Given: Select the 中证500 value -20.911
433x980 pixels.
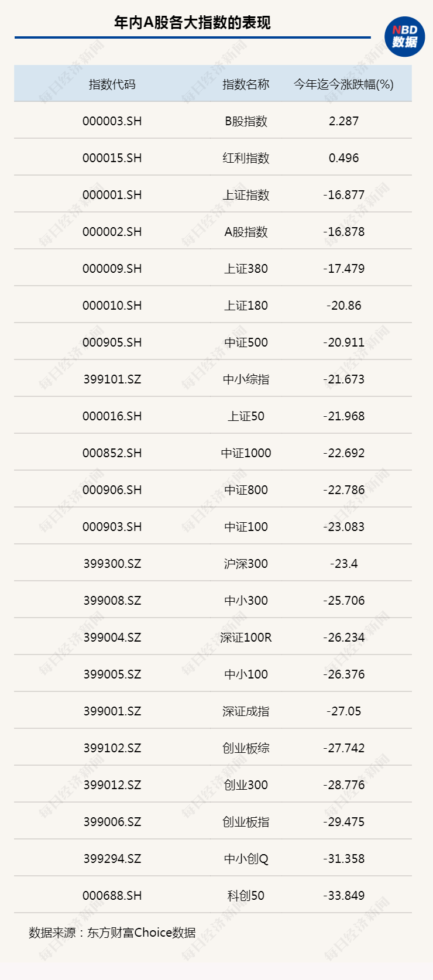Looking at the screenshot, I should pos(344,342).
